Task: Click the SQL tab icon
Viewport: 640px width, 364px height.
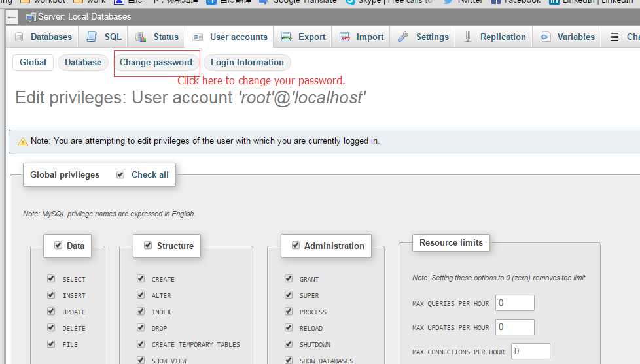Action: (x=92, y=37)
